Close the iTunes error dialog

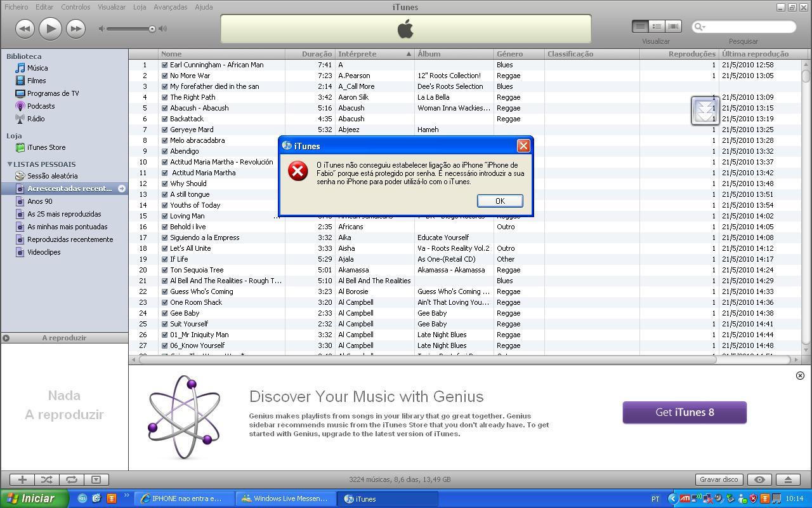click(x=523, y=146)
